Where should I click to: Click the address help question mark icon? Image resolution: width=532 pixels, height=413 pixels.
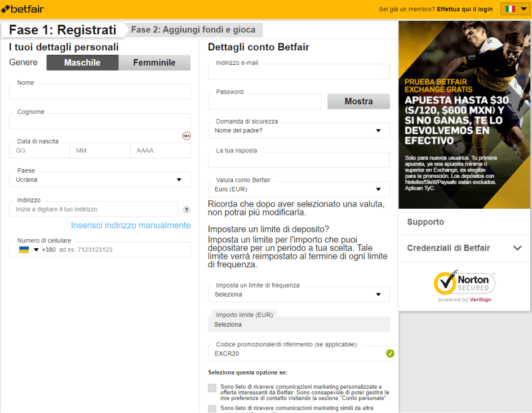pyautogui.click(x=187, y=209)
